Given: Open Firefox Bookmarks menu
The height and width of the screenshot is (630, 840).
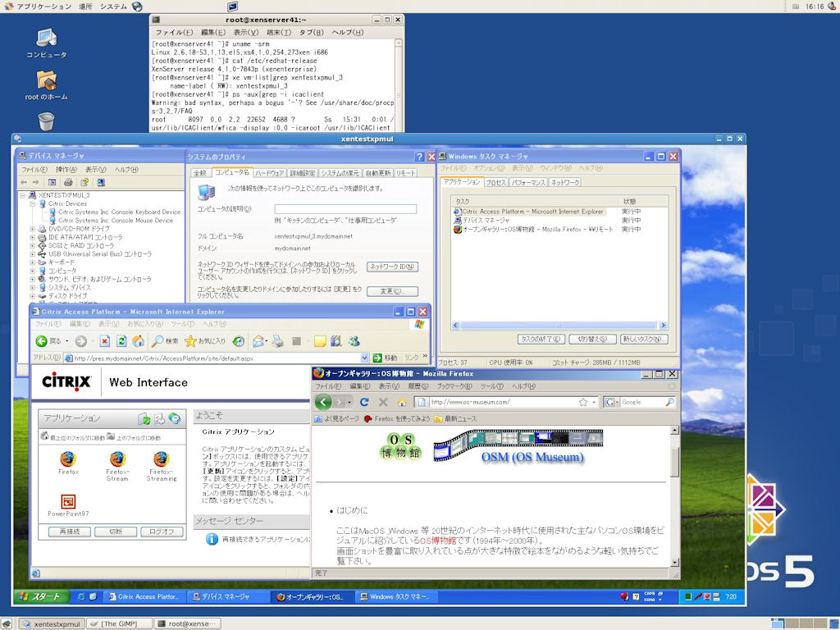Looking at the screenshot, I should click(x=454, y=386).
